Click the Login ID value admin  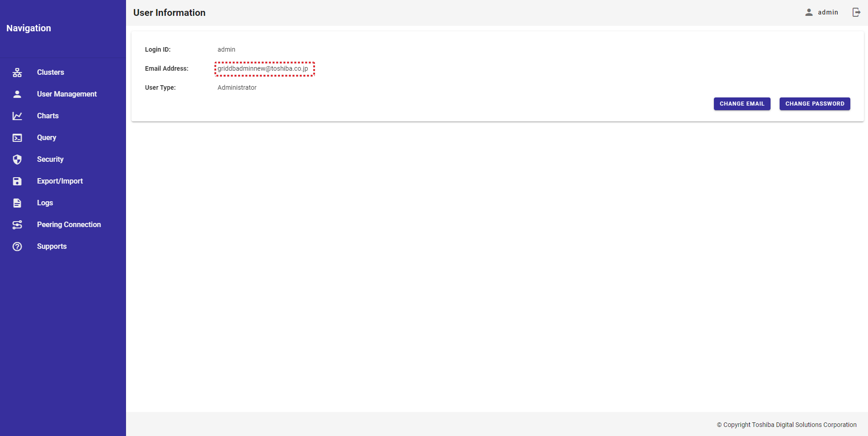(x=226, y=49)
